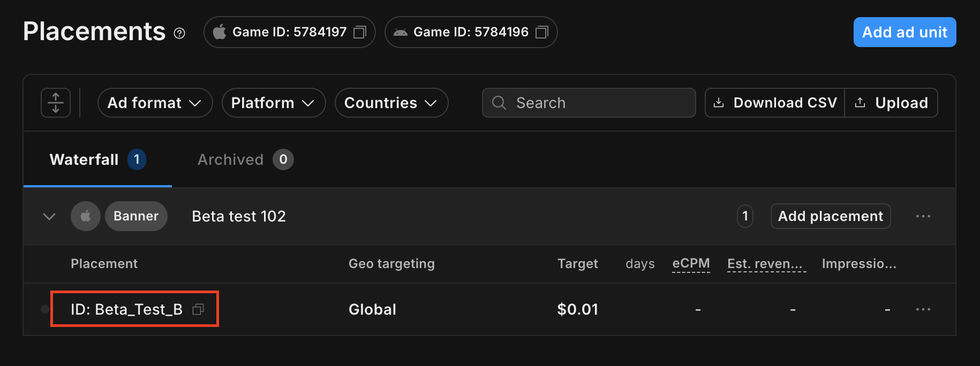The height and width of the screenshot is (366, 980).
Task: Collapse the Beta test 102 ad unit
Action: 49,217
